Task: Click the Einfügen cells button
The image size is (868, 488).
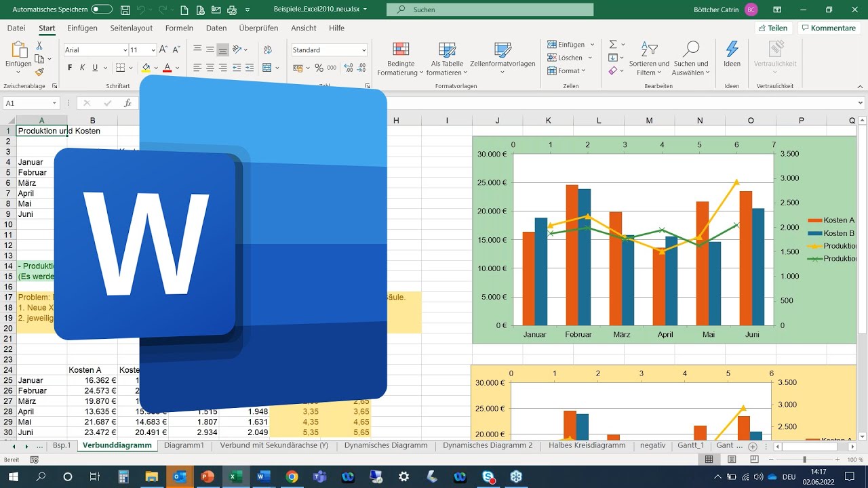Action: coord(570,45)
